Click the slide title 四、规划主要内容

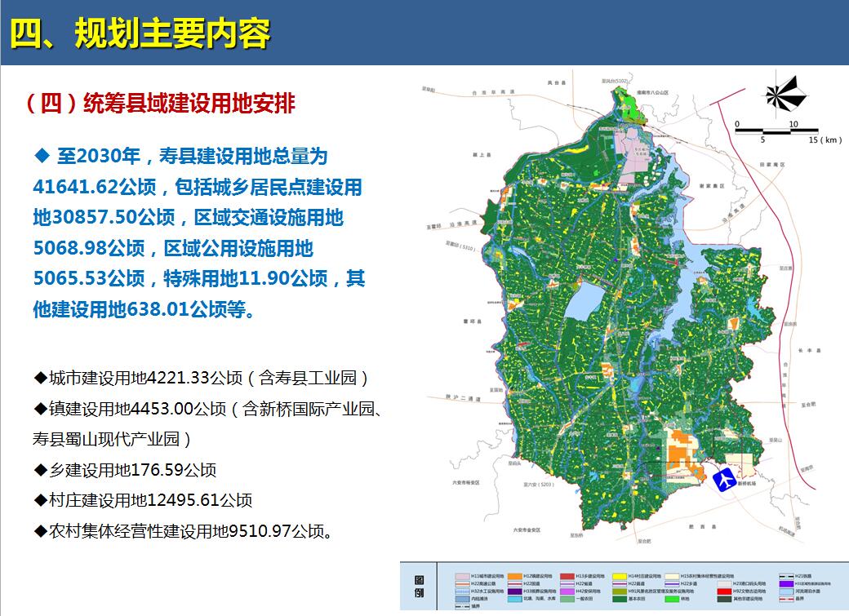coord(139,33)
